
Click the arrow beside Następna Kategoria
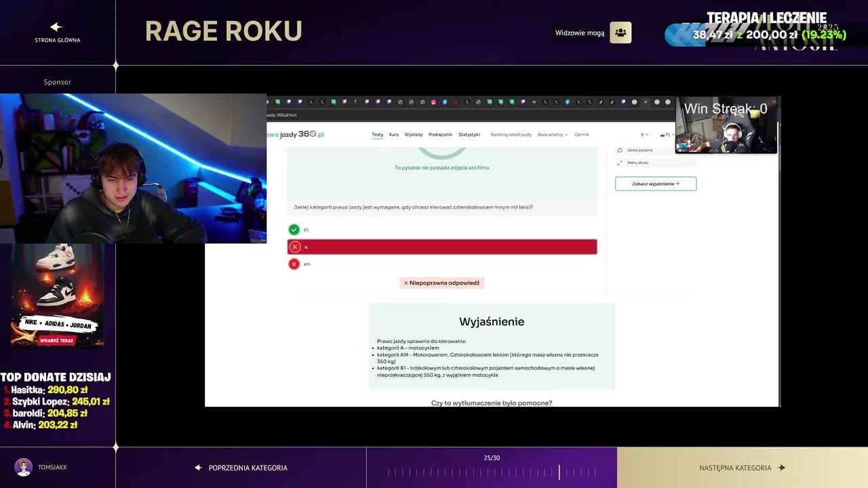coord(781,468)
